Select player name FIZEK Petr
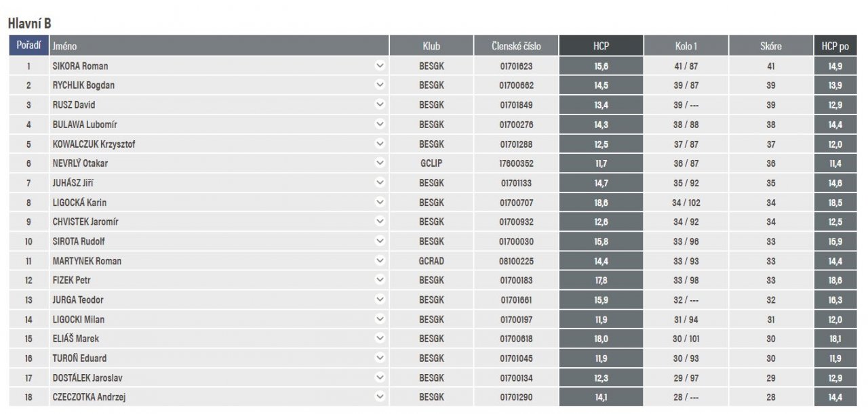Screen dimensions: 868x414 coord(72,281)
